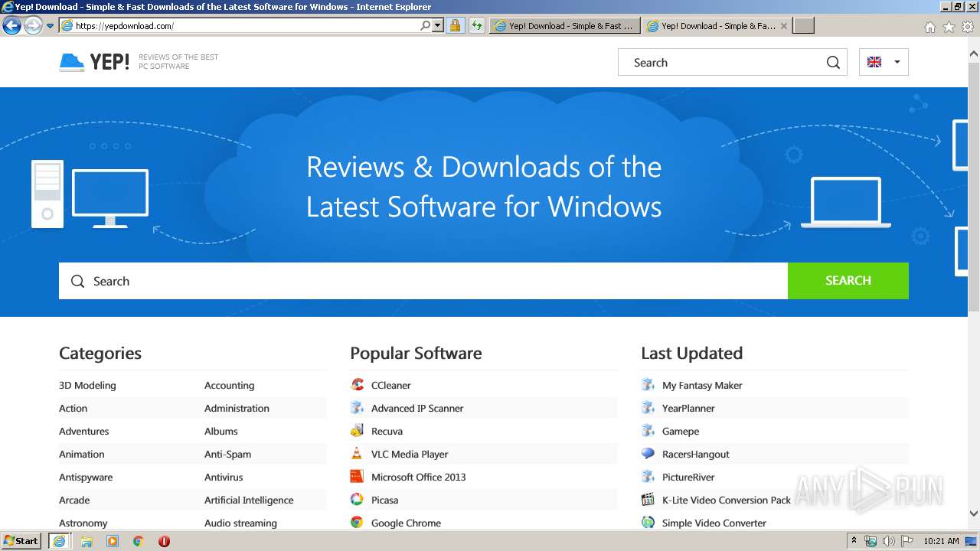Click the K-Lite Video Conversion Pack icon
Screen dimensions: 980x551
coord(648,500)
